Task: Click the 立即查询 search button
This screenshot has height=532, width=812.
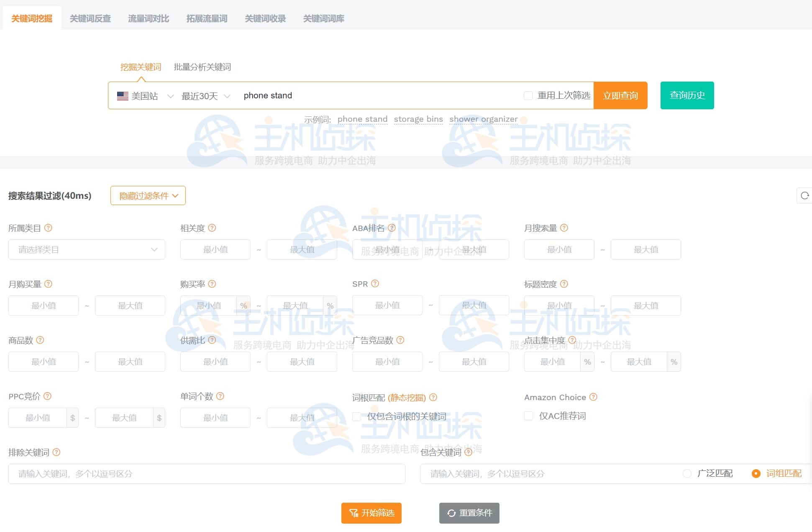Action: (620, 95)
